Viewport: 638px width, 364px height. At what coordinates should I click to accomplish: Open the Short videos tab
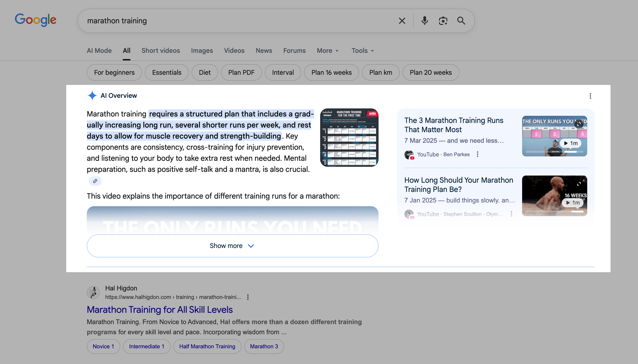pyautogui.click(x=161, y=51)
